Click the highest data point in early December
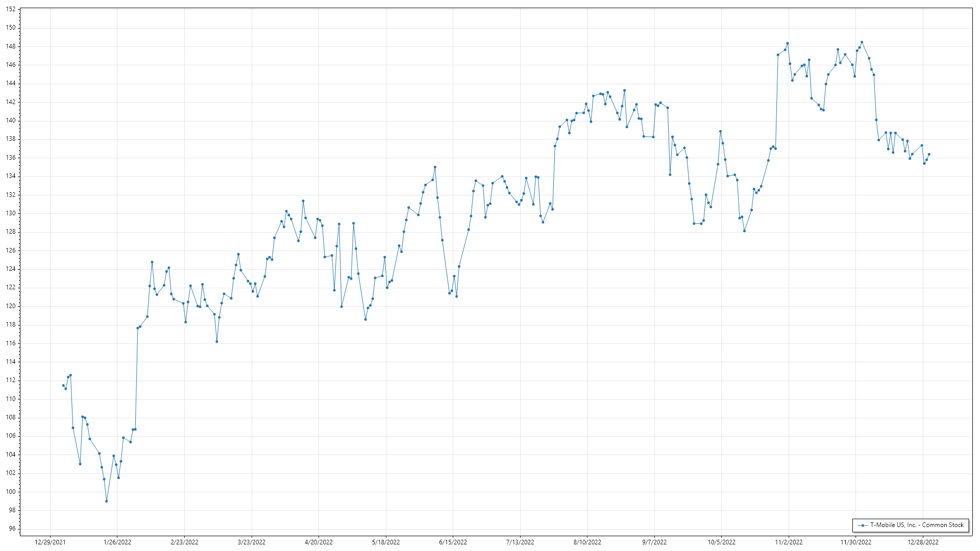The height and width of the screenshot is (551, 980). click(x=862, y=42)
